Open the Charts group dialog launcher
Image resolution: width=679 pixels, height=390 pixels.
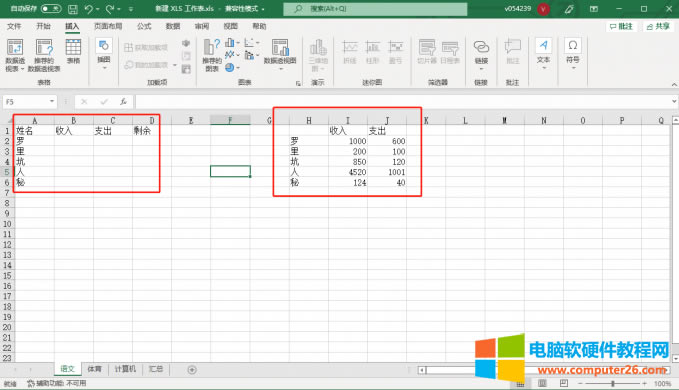point(298,84)
